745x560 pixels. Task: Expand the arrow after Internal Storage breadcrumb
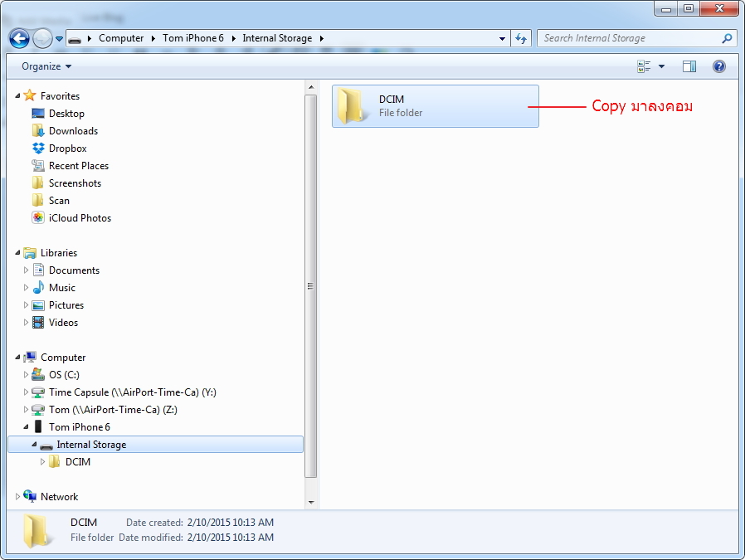click(x=322, y=38)
